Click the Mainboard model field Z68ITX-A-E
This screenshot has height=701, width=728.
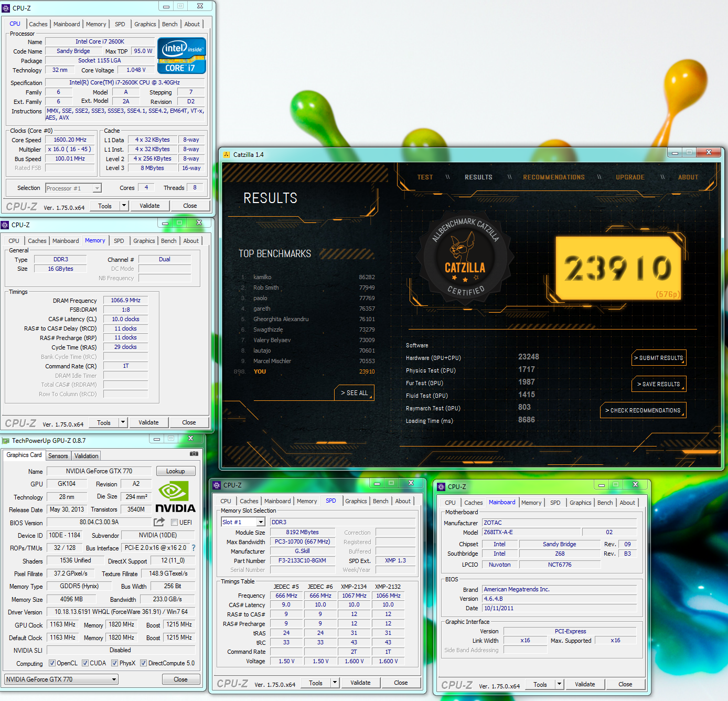point(531,532)
